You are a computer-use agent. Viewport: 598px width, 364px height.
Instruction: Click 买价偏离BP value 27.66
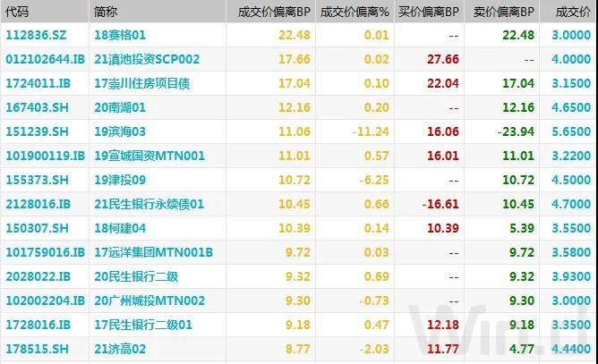(x=443, y=59)
